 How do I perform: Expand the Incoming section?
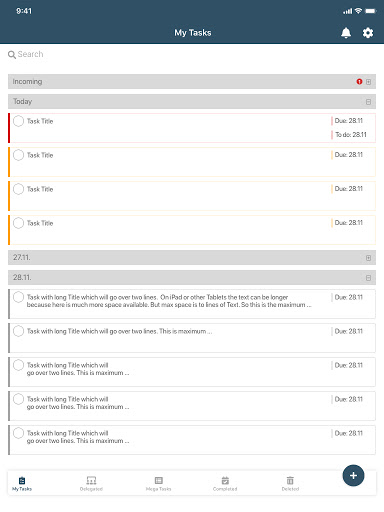tap(368, 82)
